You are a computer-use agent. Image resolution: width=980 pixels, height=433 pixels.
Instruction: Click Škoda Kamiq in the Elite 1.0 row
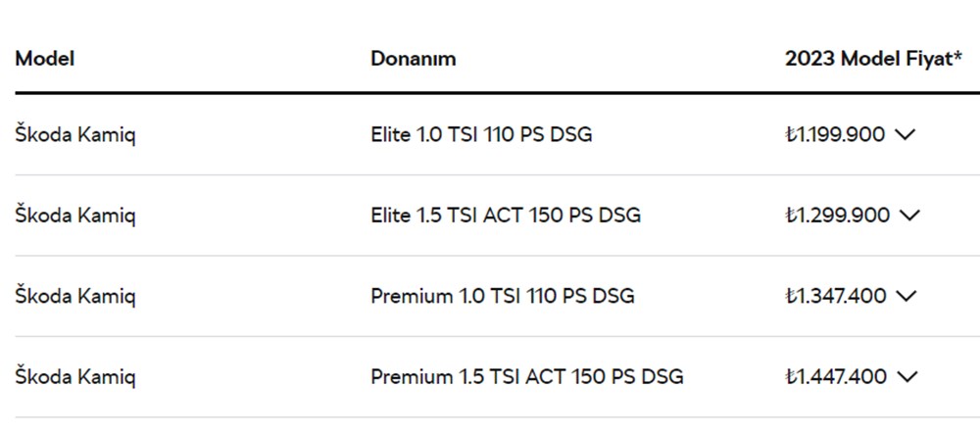click(75, 134)
